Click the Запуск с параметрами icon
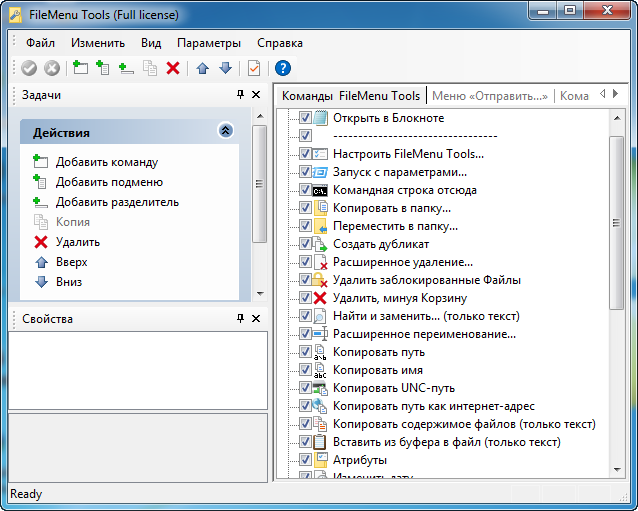 click(320, 172)
